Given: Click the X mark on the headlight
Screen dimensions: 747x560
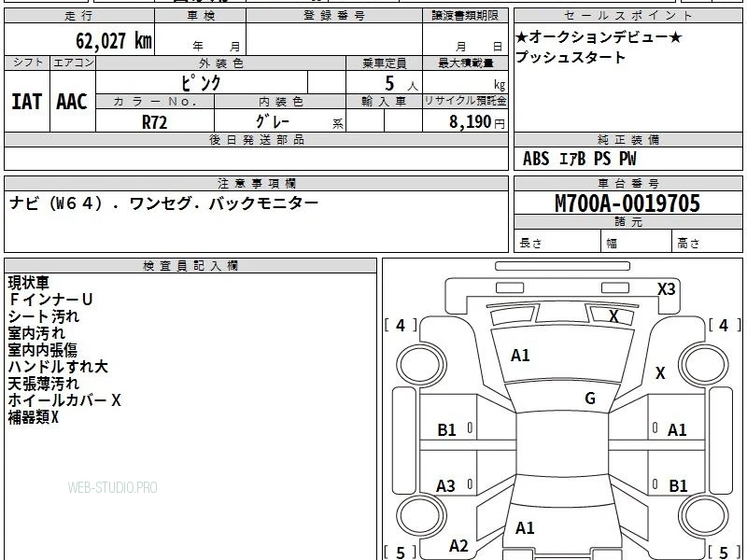Looking at the screenshot, I should coord(614,316).
